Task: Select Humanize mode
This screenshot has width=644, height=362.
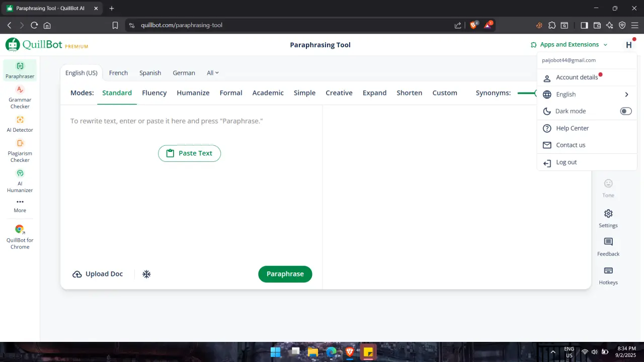Action: (x=193, y=93)
